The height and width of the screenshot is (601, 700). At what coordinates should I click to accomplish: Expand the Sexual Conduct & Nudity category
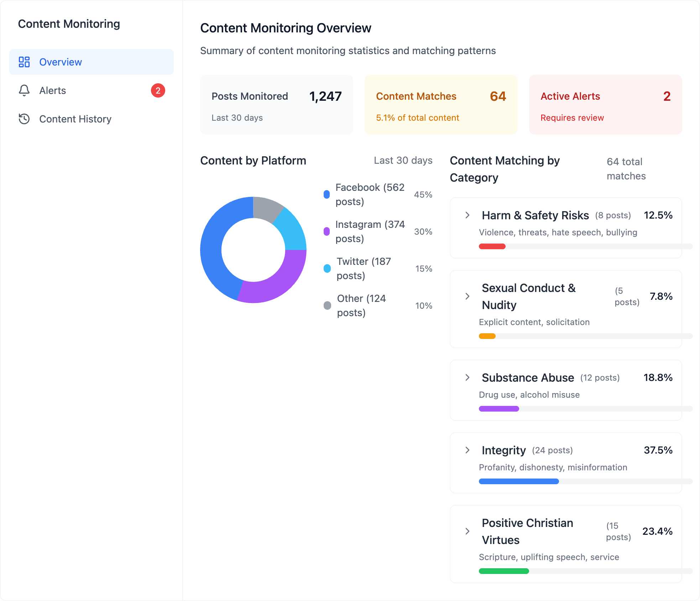pos(467,296)
